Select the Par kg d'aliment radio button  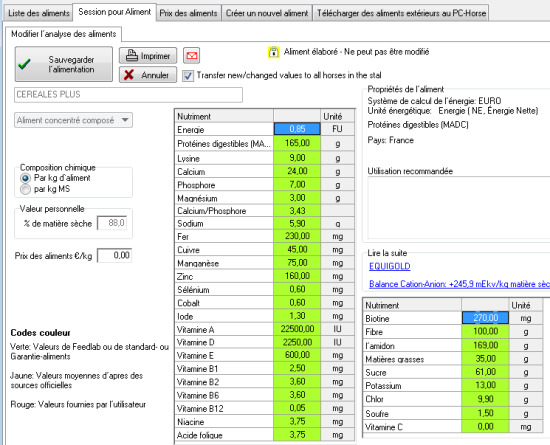(25, 178)
